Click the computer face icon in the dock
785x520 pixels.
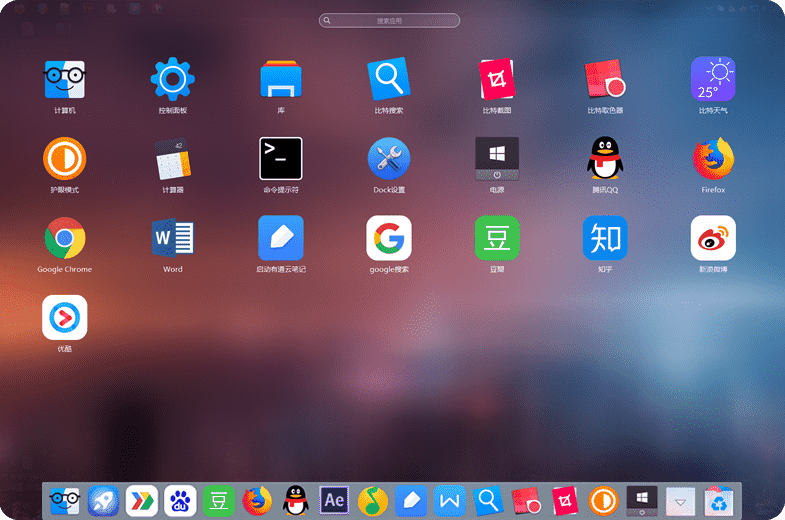click(x=65, y=500)
